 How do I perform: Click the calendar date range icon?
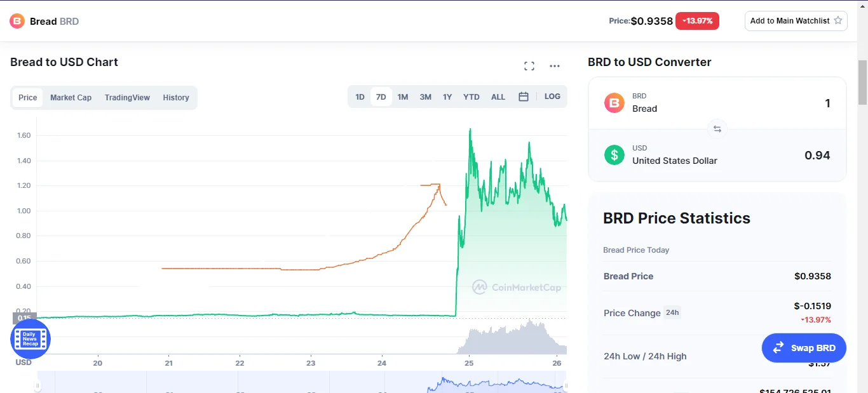[x=524, y=97]
